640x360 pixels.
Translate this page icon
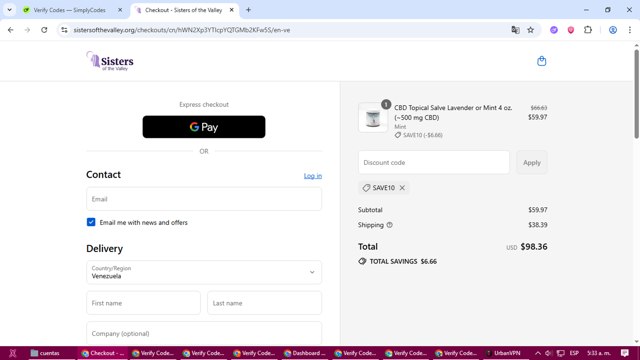coord(515,30)
